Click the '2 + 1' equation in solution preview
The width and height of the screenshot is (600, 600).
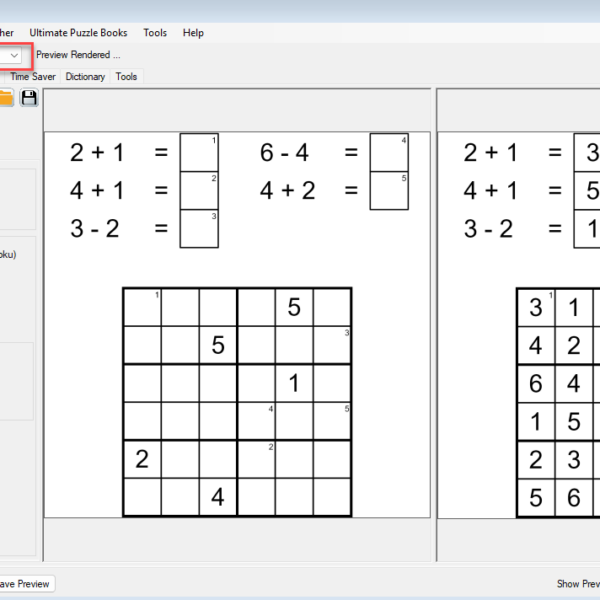point(491,152)
